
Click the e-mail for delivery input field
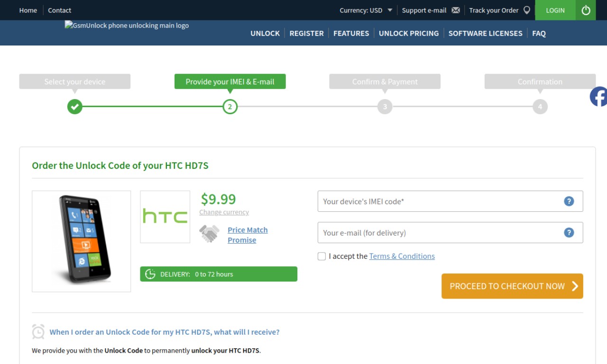tap(450, 232)
